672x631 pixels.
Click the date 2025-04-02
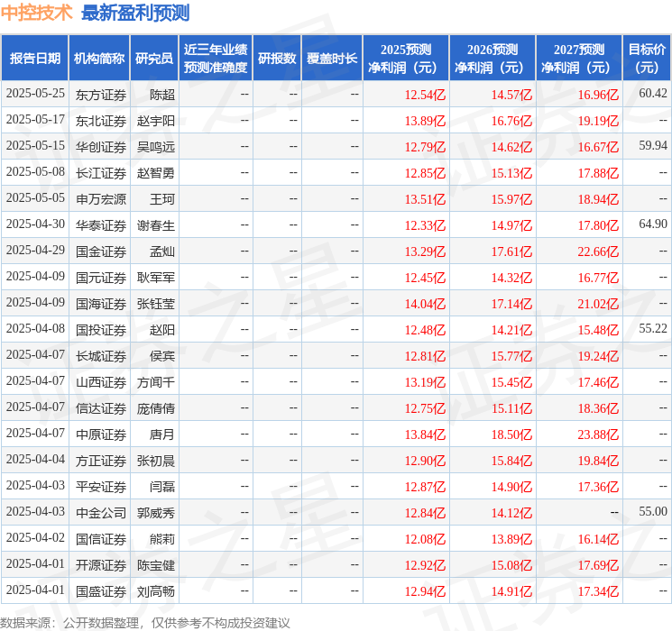point(35,537)
